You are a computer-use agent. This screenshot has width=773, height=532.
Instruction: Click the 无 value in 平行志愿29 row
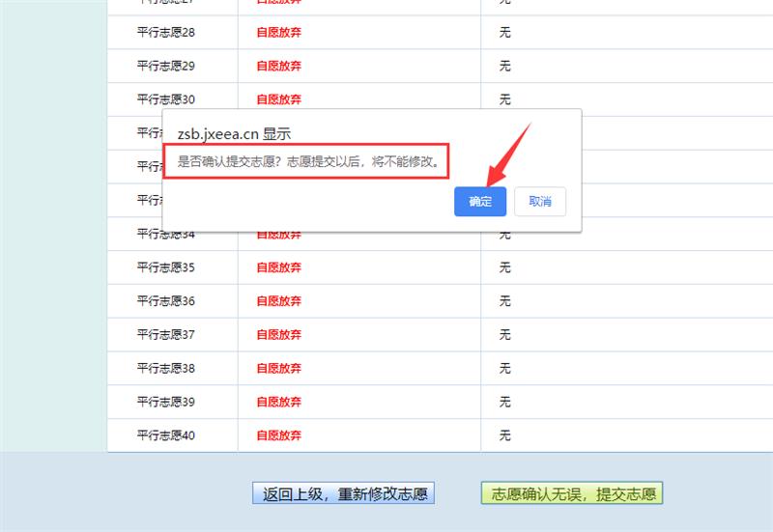point(504,66)
